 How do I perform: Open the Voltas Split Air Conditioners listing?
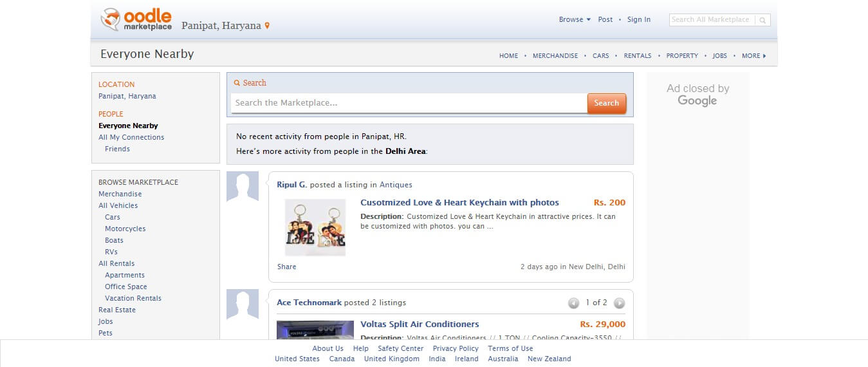click(420, 324)
